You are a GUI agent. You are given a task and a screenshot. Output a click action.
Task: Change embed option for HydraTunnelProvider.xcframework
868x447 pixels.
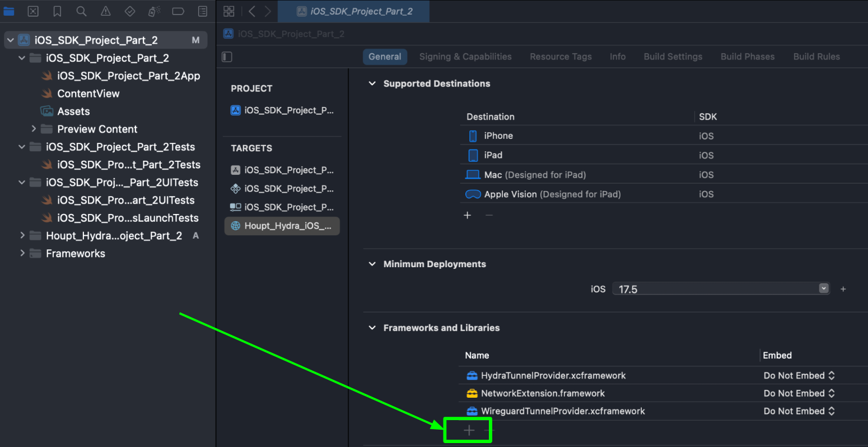[799, 375]
